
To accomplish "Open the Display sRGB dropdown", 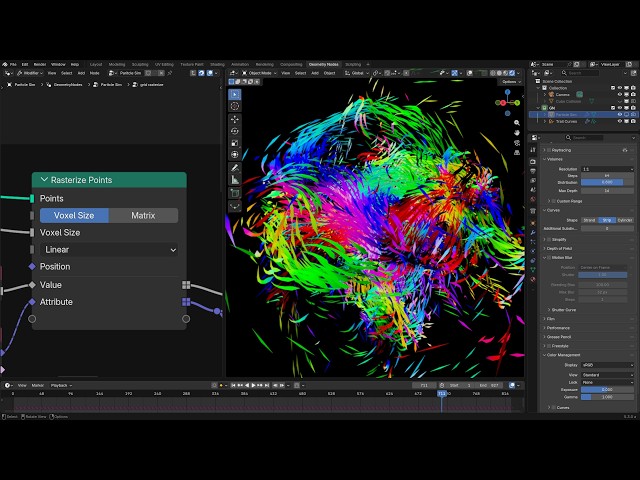I will [x=607, y=365].
